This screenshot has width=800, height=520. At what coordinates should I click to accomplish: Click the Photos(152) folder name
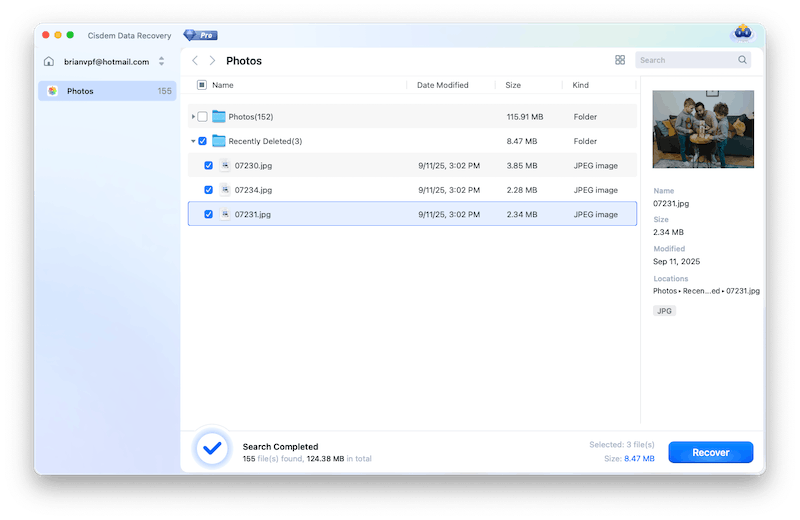[251, 117]
